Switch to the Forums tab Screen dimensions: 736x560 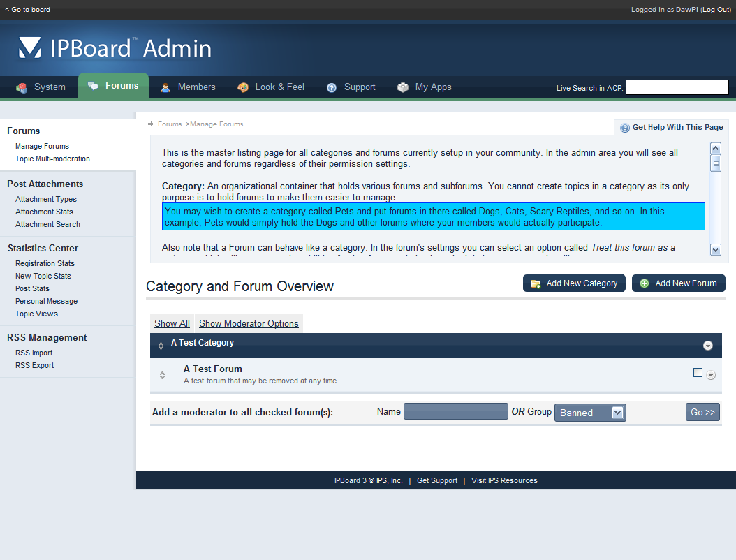pos(114,86)
